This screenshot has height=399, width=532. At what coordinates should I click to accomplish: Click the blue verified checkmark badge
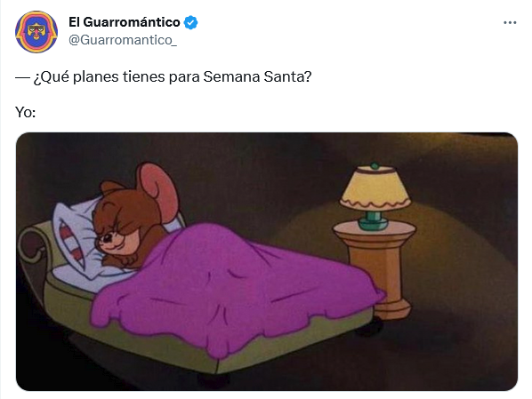click(190, 22)
